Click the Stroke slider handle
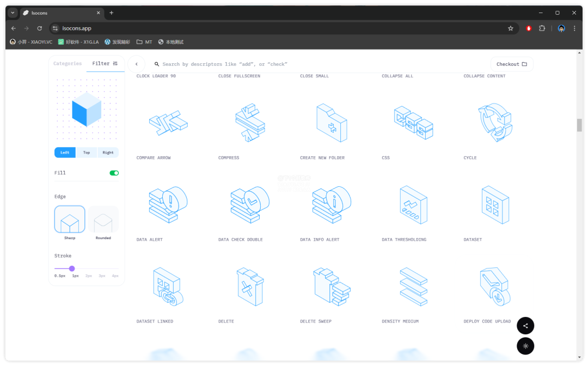The height and width of the screenshot is (366, 588). point(72,269)
